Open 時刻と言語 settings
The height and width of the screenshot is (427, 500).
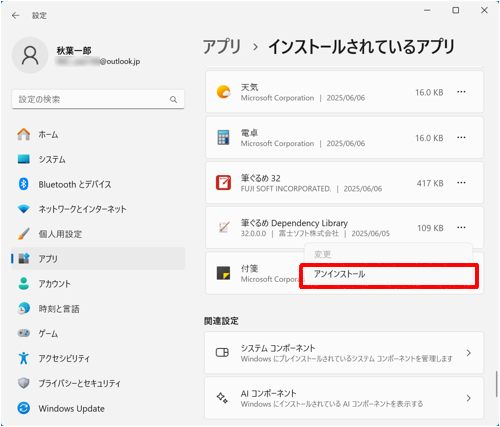[x=98, y=309]
